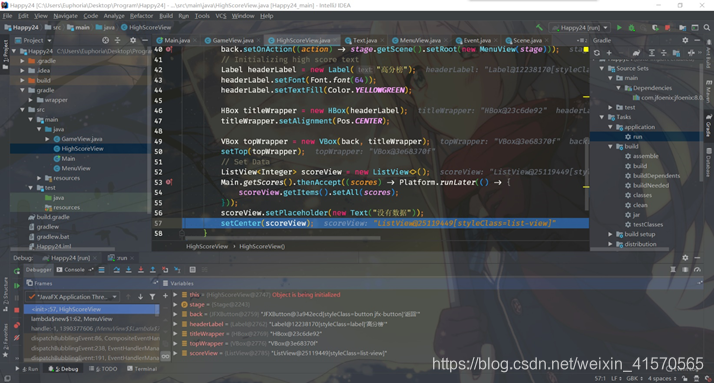Collapse Tasks node in Gradle panel
This screenshot has width=714, height=383.
pos(602,117)
